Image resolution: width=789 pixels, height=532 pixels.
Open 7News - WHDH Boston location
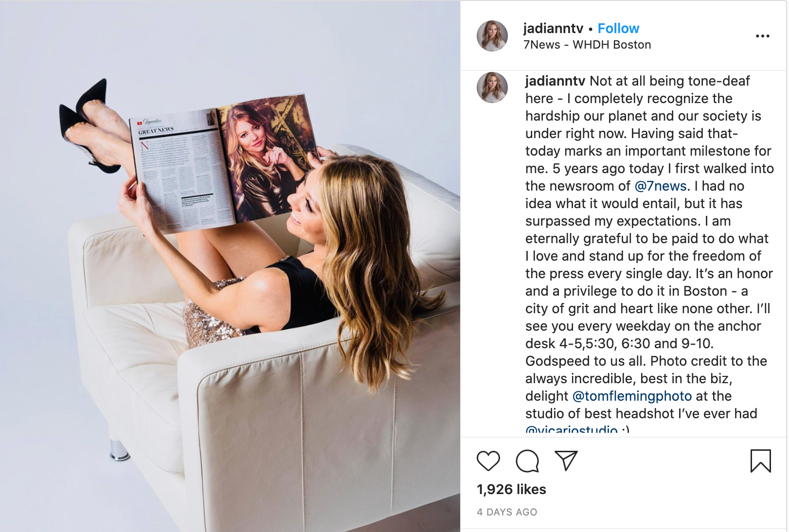coord(587,45)
